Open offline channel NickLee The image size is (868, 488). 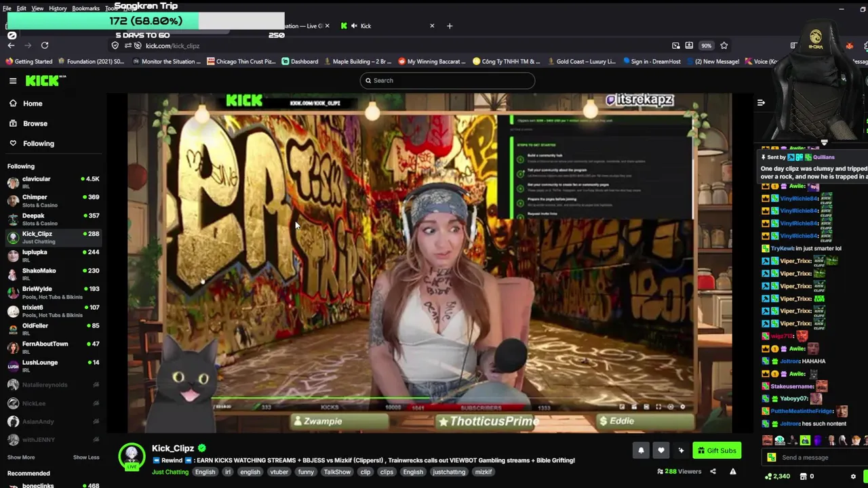point(54,403)
